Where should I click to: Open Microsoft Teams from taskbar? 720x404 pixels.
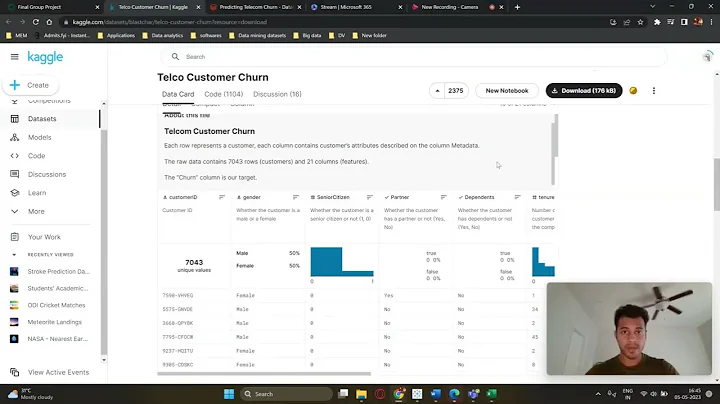tap(473, 394)
